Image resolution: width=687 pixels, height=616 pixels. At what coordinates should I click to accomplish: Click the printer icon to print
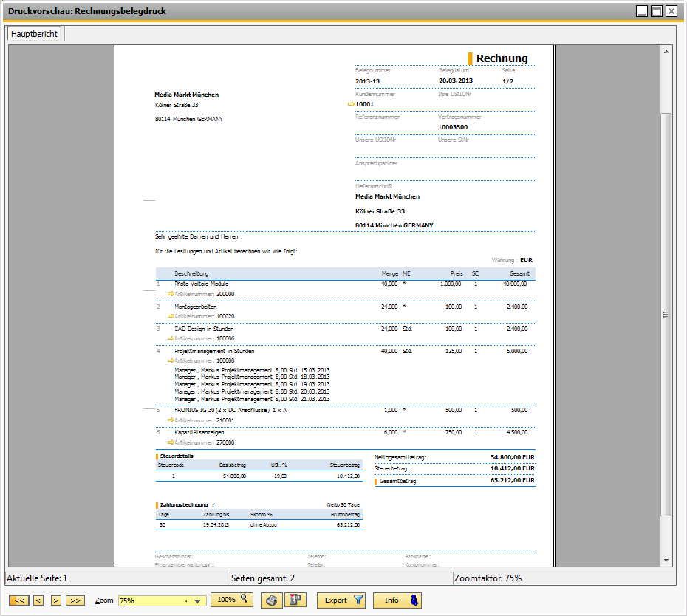272,600
